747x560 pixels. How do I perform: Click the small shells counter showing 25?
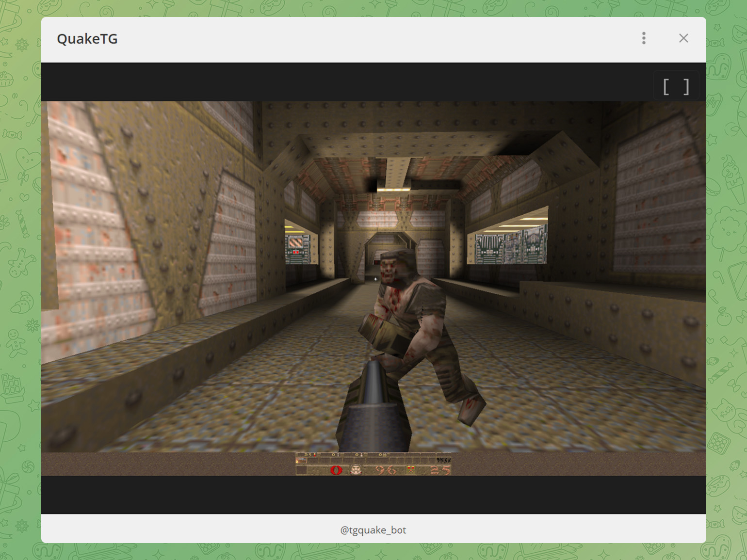pyautogui.click(x=308, y=455)
